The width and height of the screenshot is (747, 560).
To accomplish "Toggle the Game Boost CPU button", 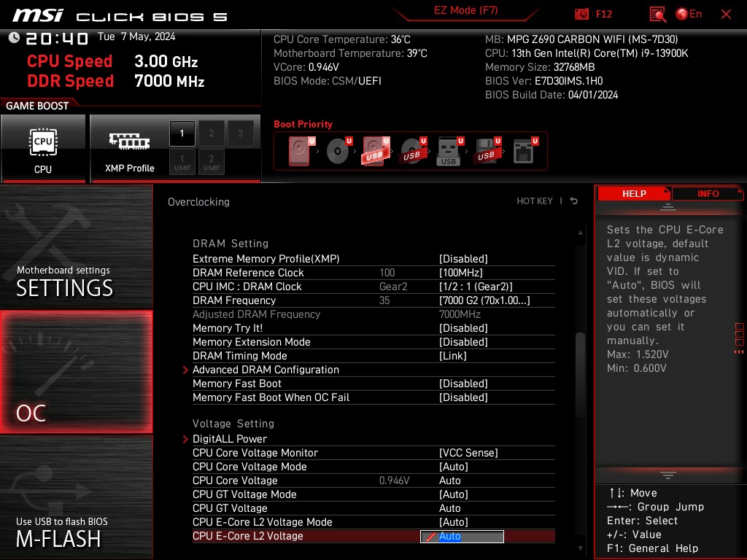I will [x=43, y=148].
